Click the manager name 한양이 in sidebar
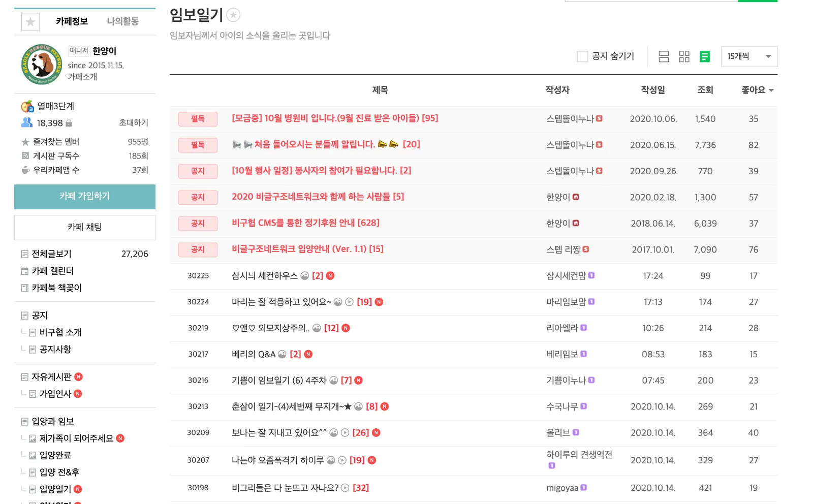 (x=105, y=51)
